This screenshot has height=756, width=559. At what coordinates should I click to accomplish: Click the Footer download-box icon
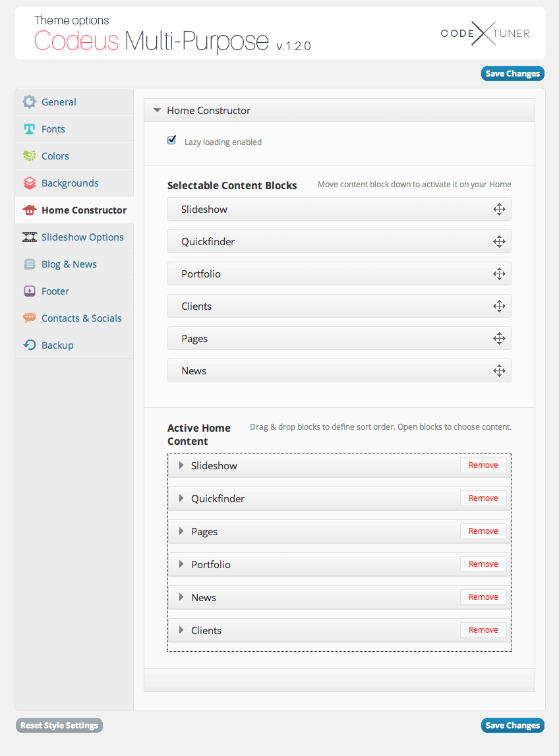coord(30,291)
